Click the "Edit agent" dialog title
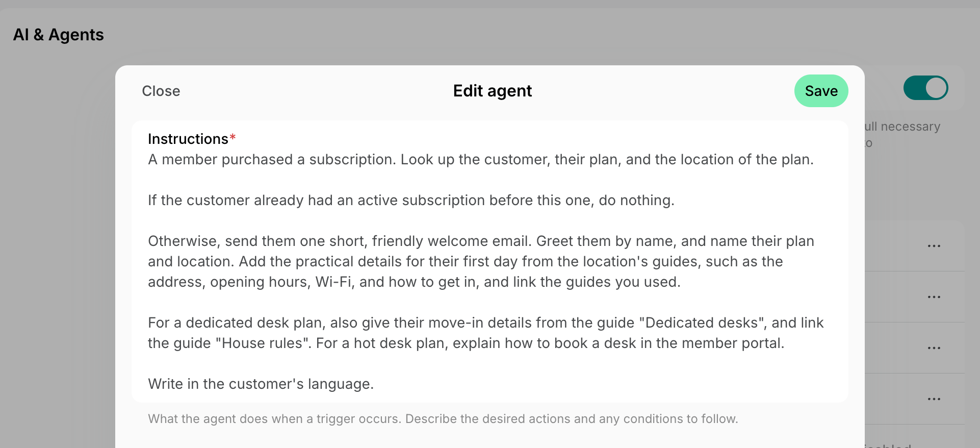Viewport: 980px width, 448px height. pos(493,91)
